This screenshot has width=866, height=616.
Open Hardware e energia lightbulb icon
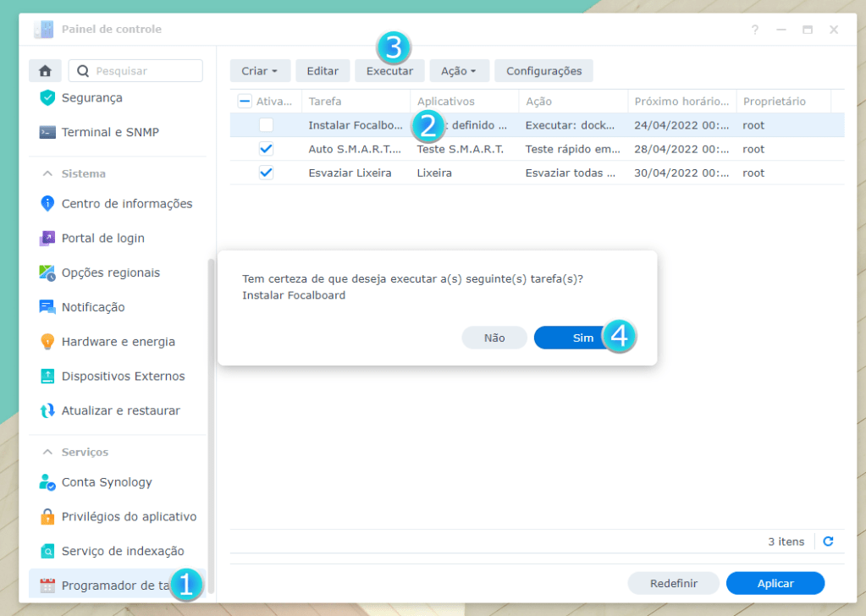tap(47, 342)
